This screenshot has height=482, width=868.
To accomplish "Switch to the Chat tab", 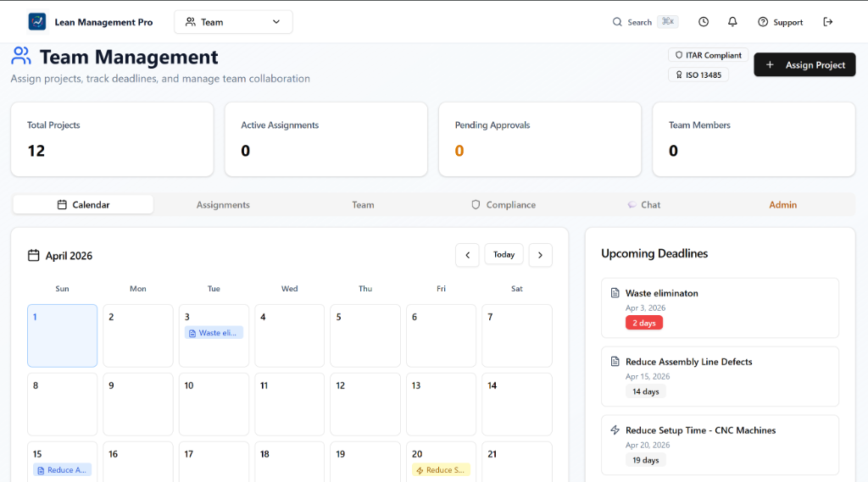I will click(x=643, y=205).
